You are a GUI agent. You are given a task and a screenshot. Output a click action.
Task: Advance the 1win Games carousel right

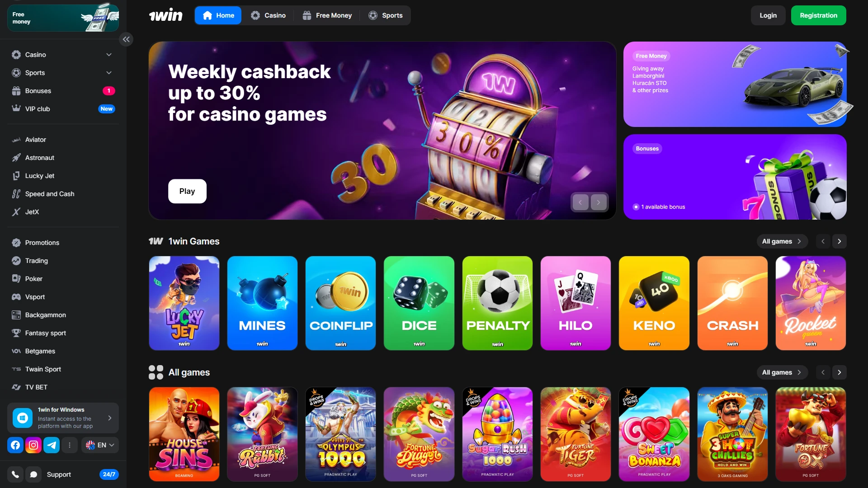pos(840,241)
